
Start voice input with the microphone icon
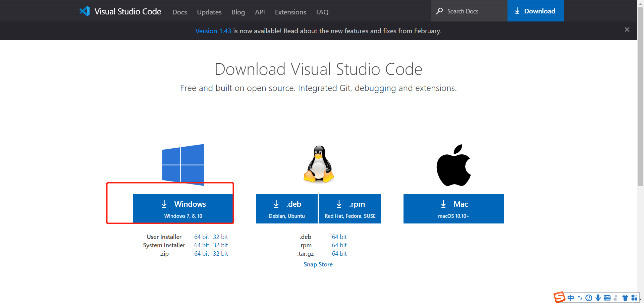tap(598, 298)
